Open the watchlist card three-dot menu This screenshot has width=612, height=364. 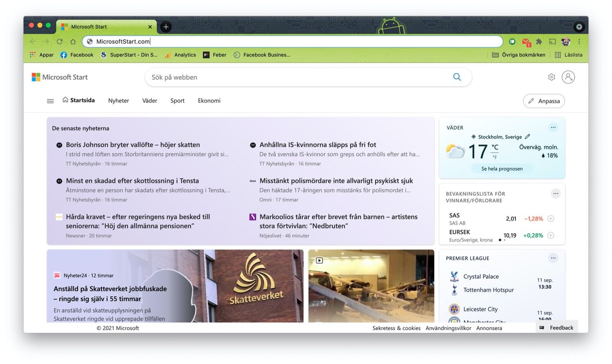coord(556,193)
